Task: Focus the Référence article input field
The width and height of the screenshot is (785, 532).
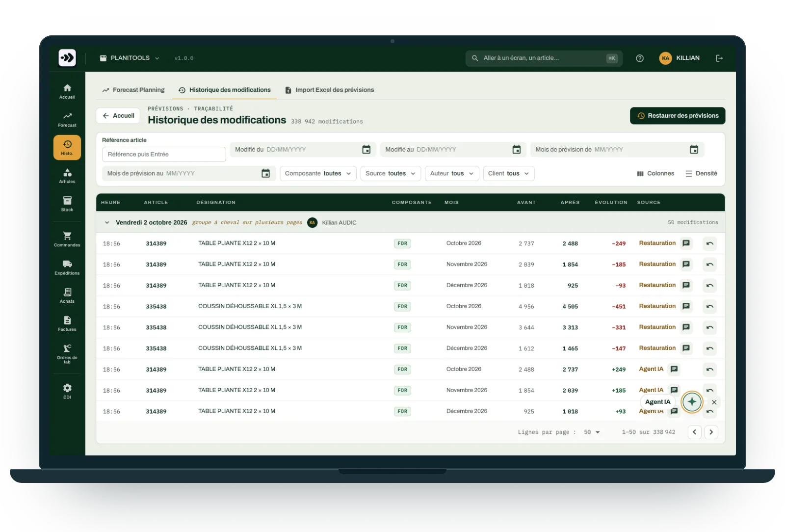Action: [x=164, y=154]
